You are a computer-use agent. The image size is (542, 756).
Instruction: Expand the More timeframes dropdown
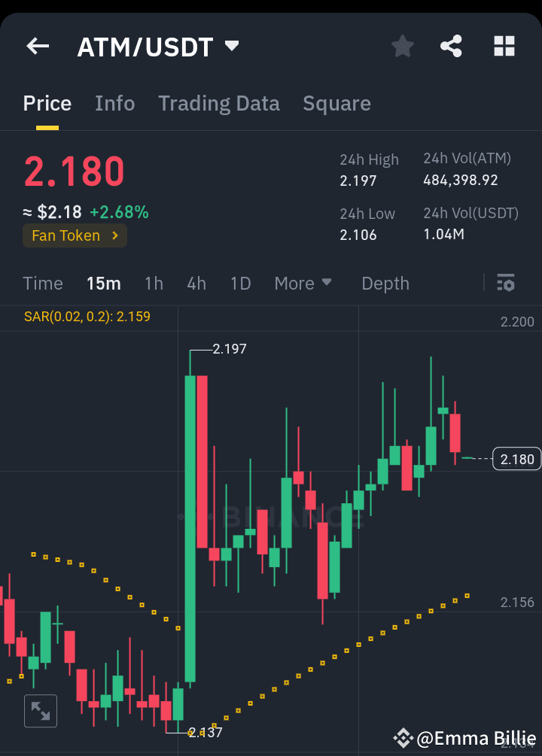[303, 284]
